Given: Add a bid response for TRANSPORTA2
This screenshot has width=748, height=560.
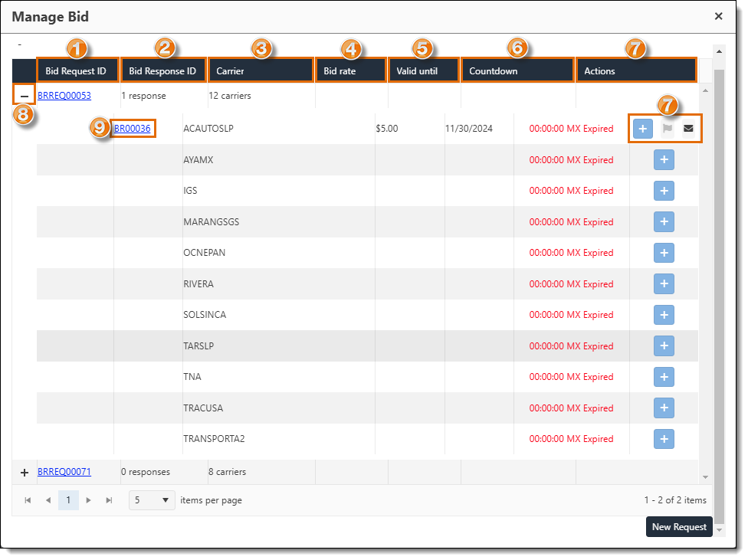Looking at the screenshot, I should click(664, 439).
